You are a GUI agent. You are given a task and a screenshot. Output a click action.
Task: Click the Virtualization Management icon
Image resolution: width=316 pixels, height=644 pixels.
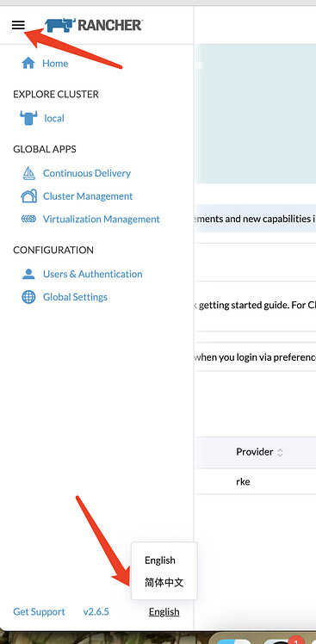[x=28, y=220]
